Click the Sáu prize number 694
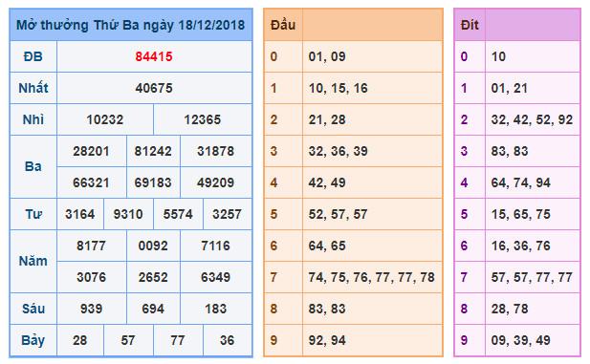This screenshot has height=364, width=590. pos(153,310)
